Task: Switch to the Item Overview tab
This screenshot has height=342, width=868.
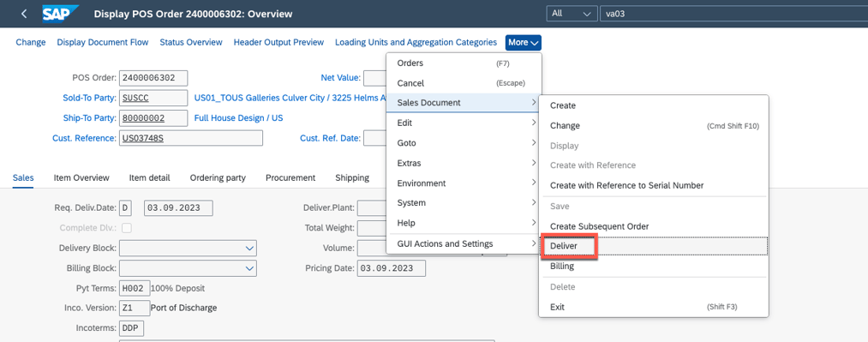Action: tap(81, 177)
